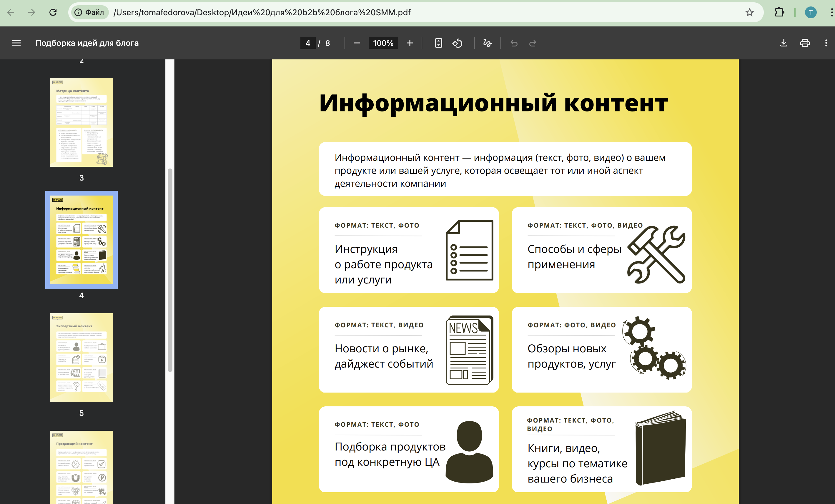Select the annotate drawing tool
Viewport: 835px width, 504px height.
pos(487,43)
